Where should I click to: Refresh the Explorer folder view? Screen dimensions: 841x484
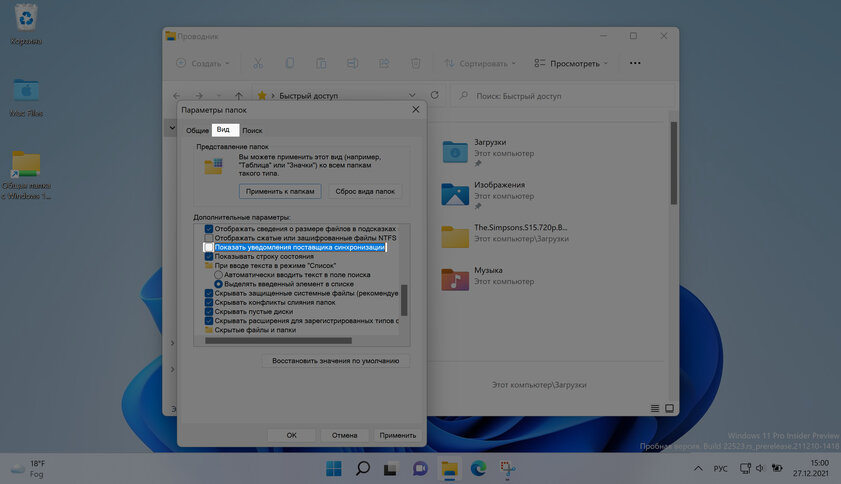point(434,95)
